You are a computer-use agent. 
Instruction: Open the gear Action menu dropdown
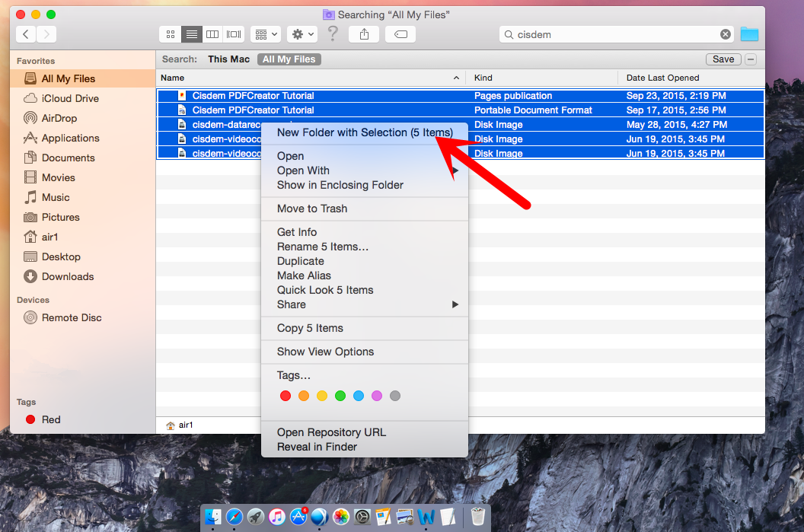click(302, 34)
